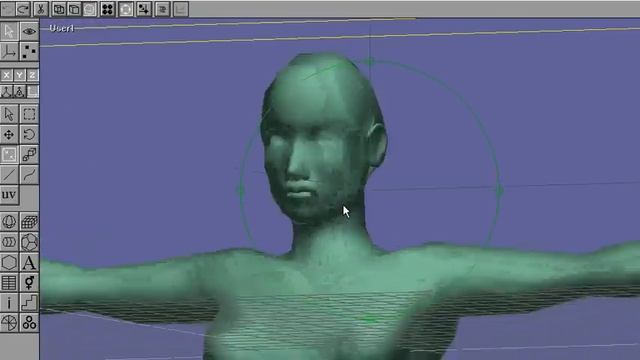Image resolution: width=640 pixels, height=360 pixels.
Task: Click the letter i info icon
Action: [9, 303]
